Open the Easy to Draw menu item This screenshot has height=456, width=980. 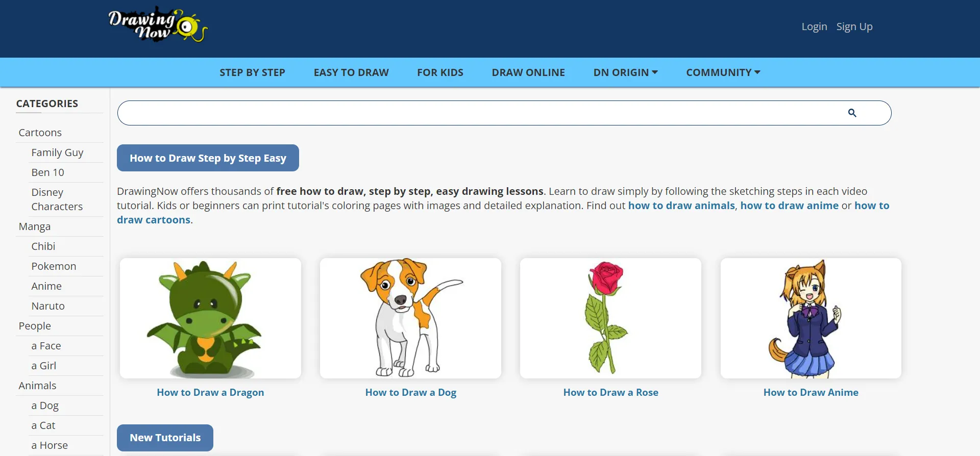tap(351, 72)
